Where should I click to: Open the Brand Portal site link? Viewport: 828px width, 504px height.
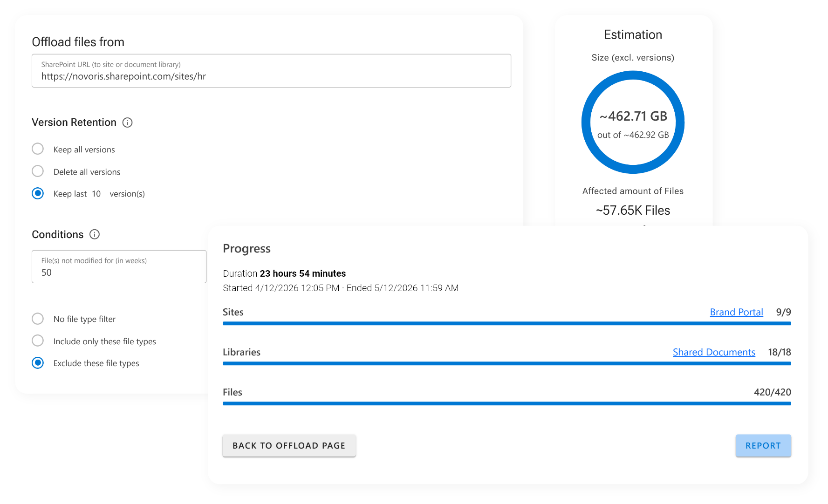[x=736, y=312]
